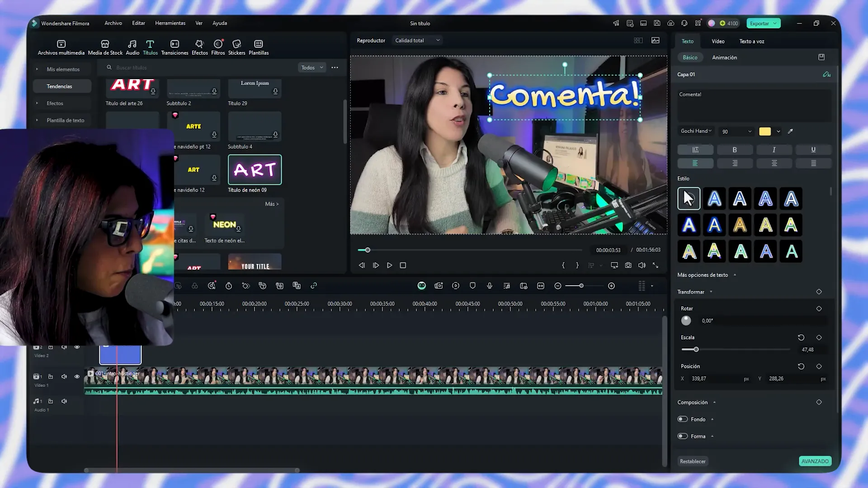Reset the Escala value
The width and height of the screenshot is (868, 488).
coord(801,338)
